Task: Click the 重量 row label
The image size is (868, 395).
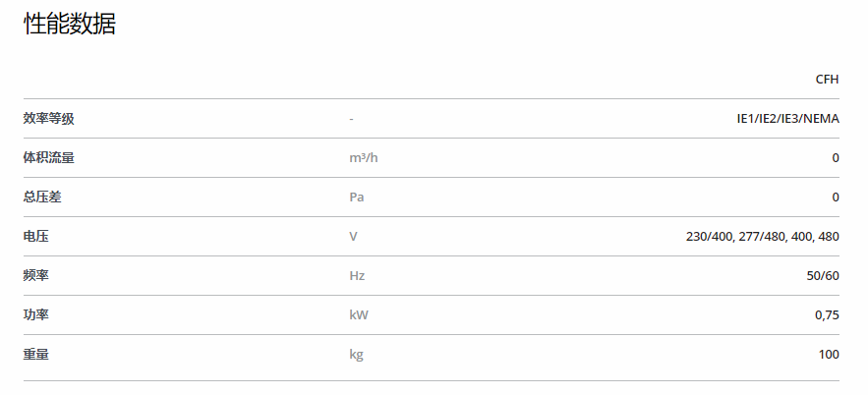Action: (36, 354)
